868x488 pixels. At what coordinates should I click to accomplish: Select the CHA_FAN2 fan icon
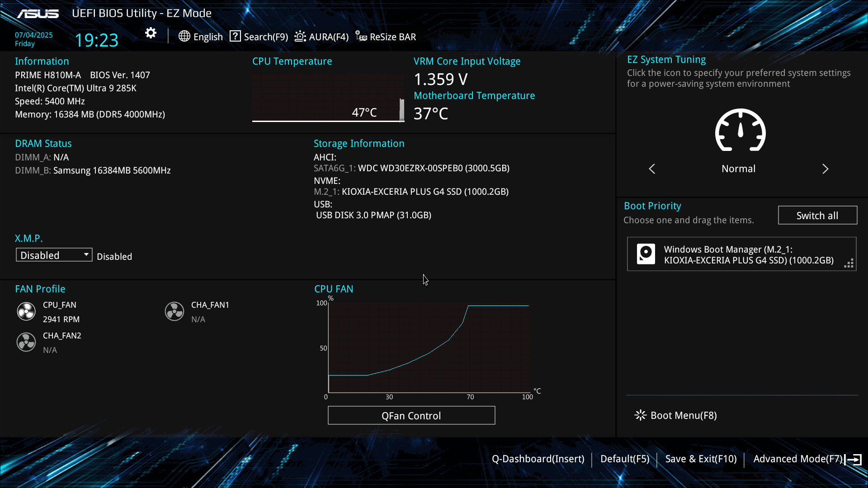26,342
